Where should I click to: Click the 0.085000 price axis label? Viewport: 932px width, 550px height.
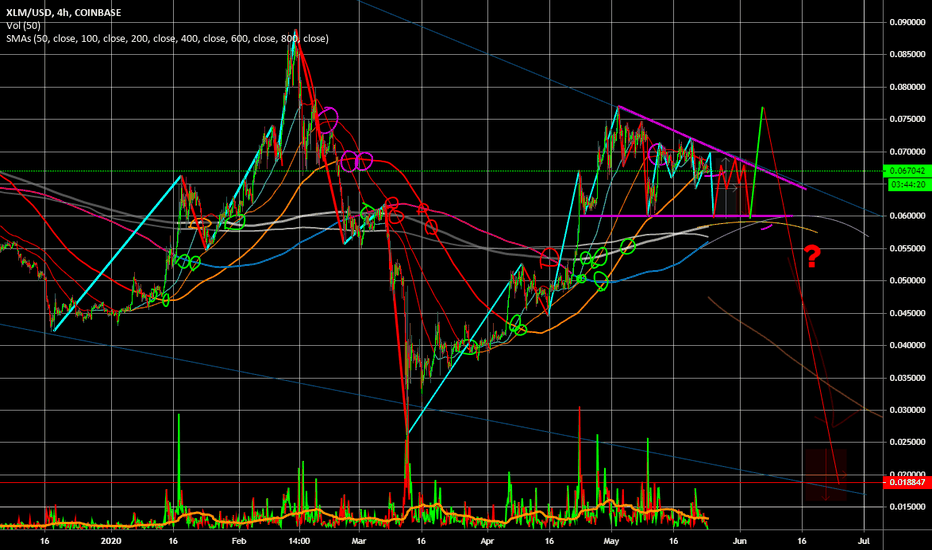tap(908, 55)
